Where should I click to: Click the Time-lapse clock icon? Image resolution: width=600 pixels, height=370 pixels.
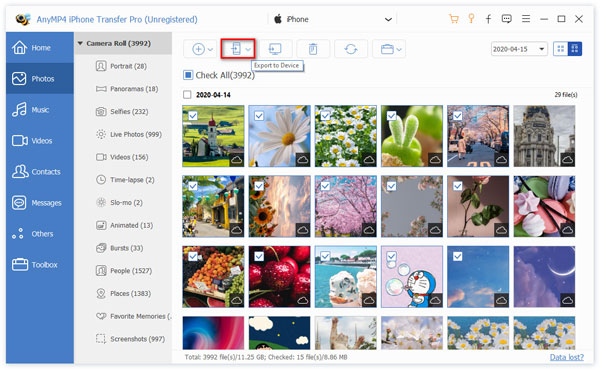pos(101,179)
